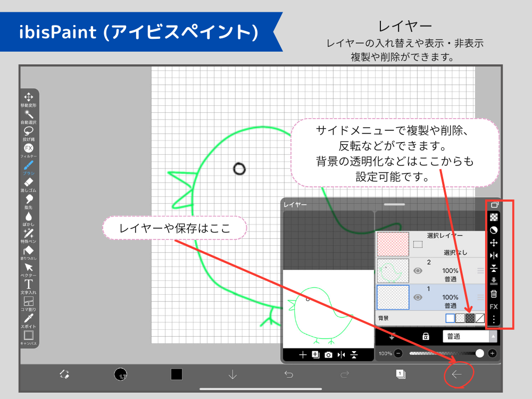Click the layer 2 bird thumbnail

[x=393, y=271]
